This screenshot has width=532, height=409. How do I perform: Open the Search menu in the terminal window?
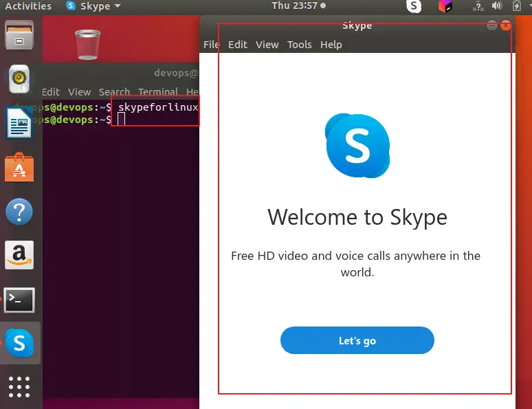point(114,91)
